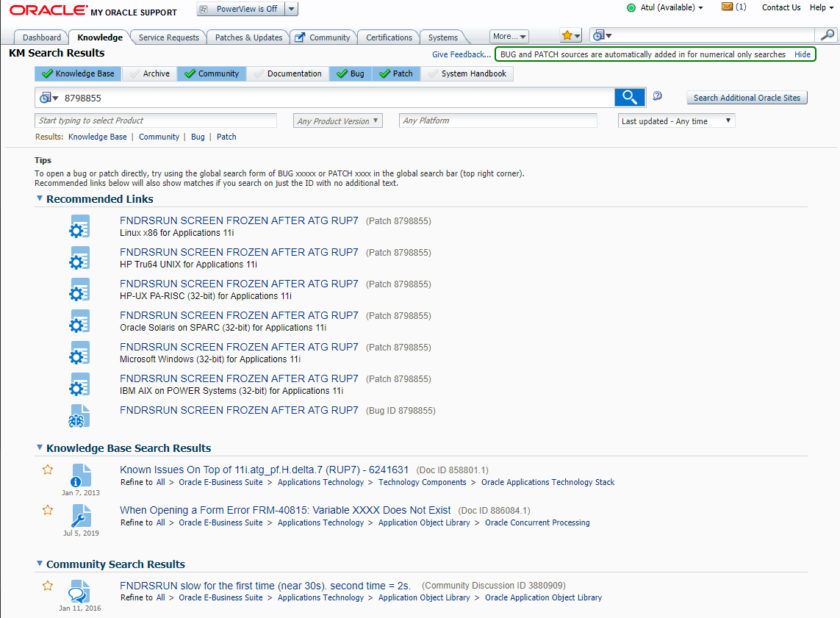This screenshot has height=618, width=840.
Task: Click the Any Platform input field
Action: pyautogui.click(x=498, y=121)
